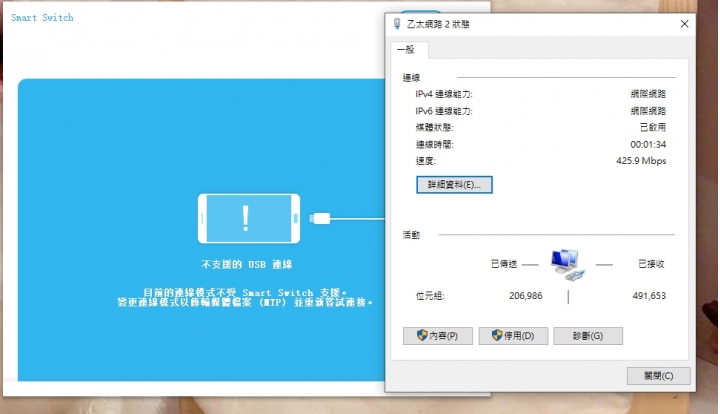
Task: Disable the adapter with 停用(D)
Action: 513,336
